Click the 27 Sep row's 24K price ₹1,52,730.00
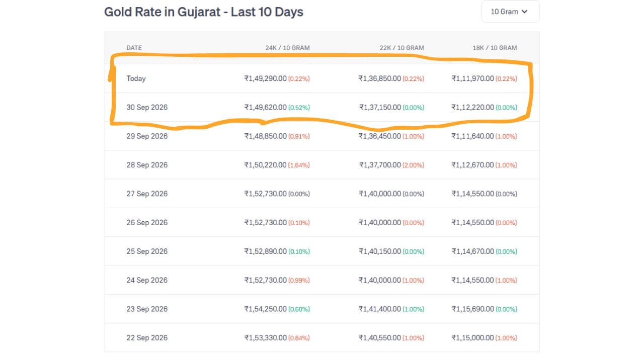 (265, 194)
